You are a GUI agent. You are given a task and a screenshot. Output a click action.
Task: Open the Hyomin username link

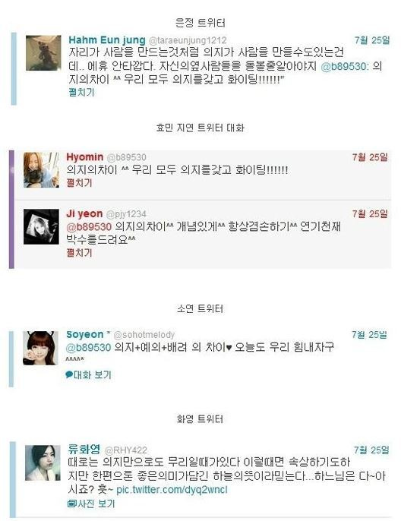coord(85,156)
